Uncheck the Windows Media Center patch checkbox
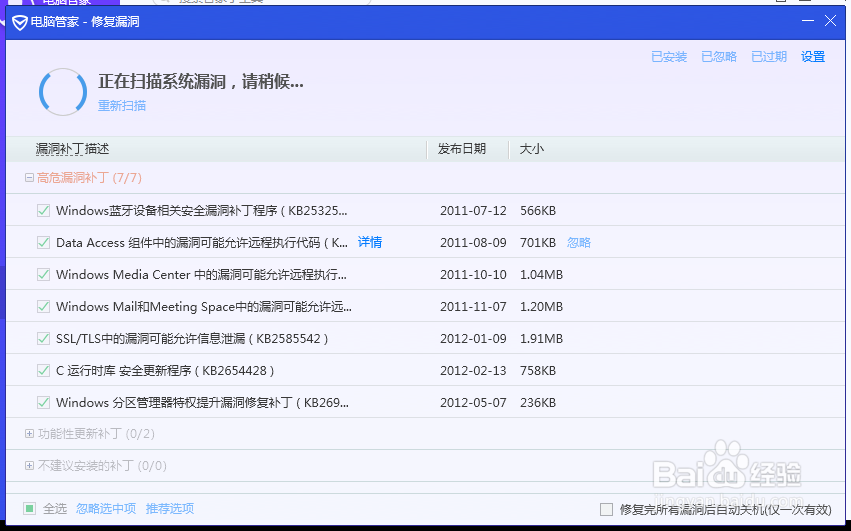 (43, 275)
